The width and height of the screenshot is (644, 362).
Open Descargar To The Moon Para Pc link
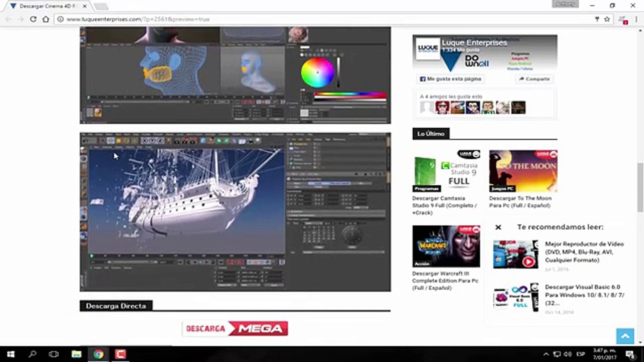[520, 202]
